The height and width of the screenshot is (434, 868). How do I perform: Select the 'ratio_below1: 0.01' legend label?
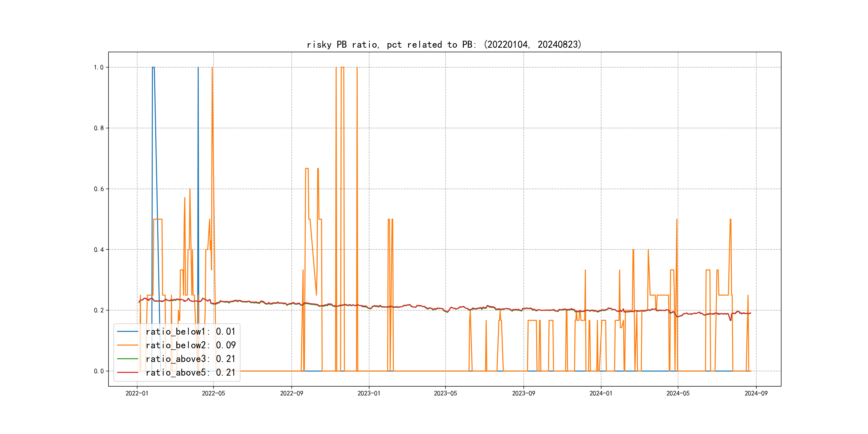point(190,332)
